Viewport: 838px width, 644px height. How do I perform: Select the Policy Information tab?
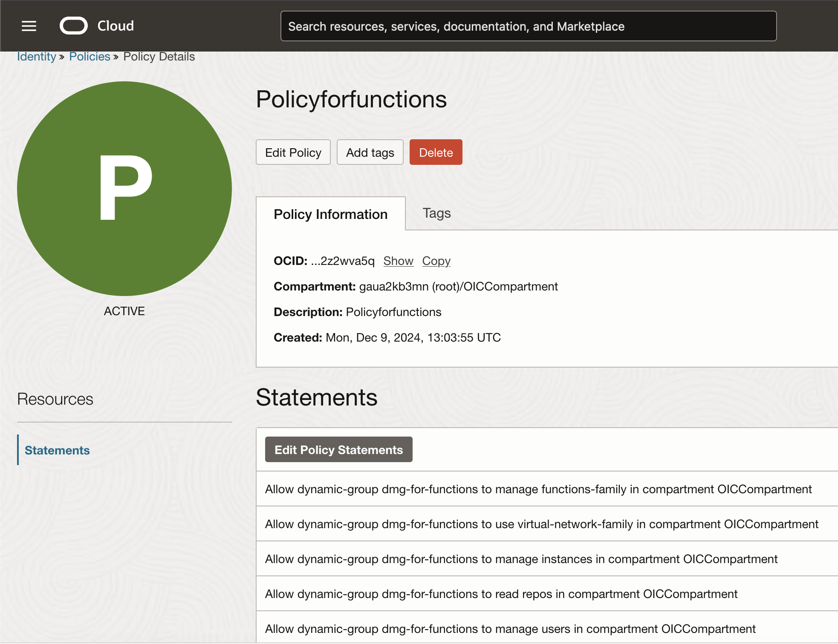click(x=330, y=214)
